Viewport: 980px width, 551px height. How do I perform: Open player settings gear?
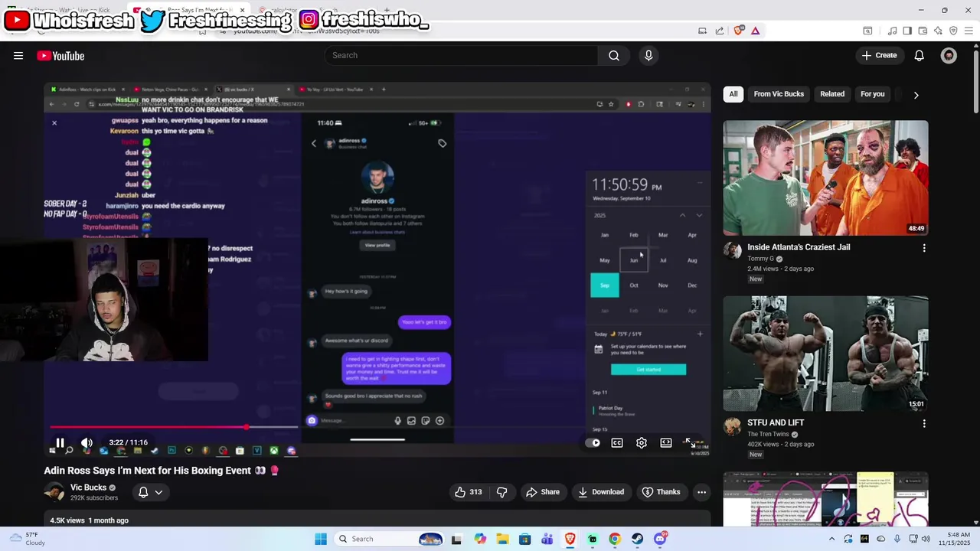click(x=642, y=442)
